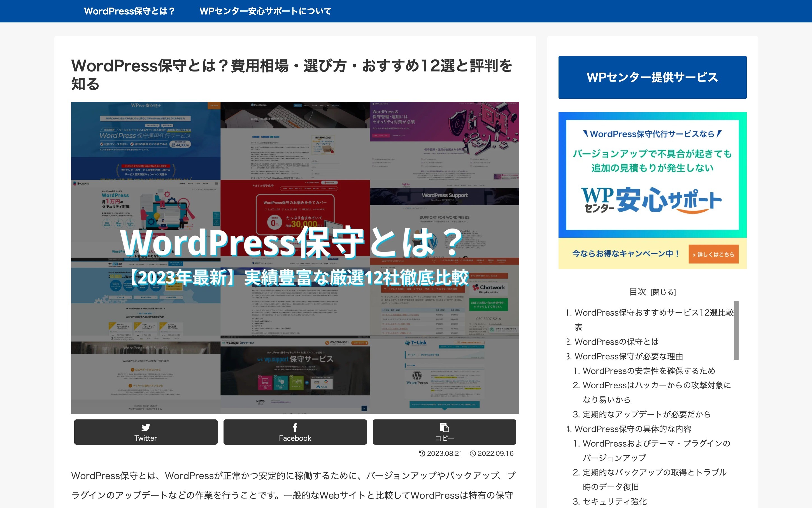Image resolution: width=812 pixels, height=508 pixels.
Task: Click the 'WPセンター提供サービス' sidebar heading
Action: (x=652, y=77)
